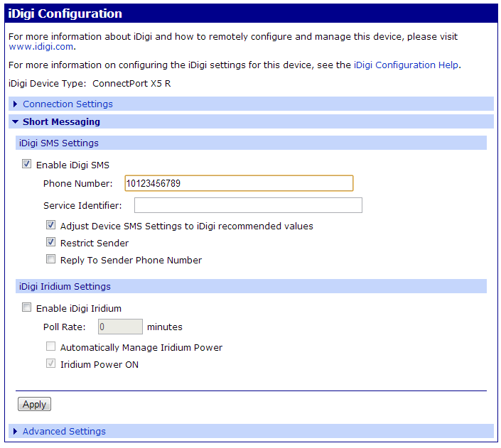Uncheck Adjust Device SMS Settings option
The width and height of the screenshot is (501, 448).
[51, 226]
